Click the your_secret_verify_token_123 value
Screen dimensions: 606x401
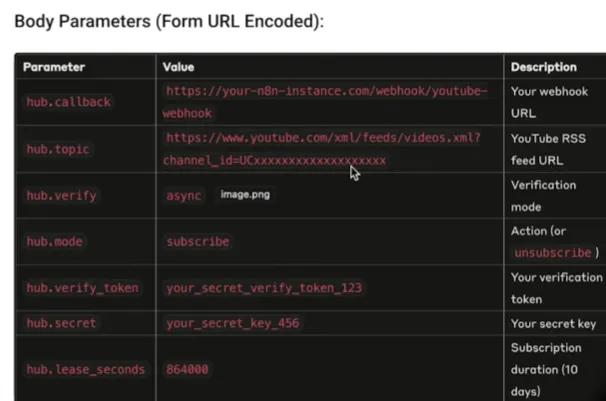click(x=264, y=288)
